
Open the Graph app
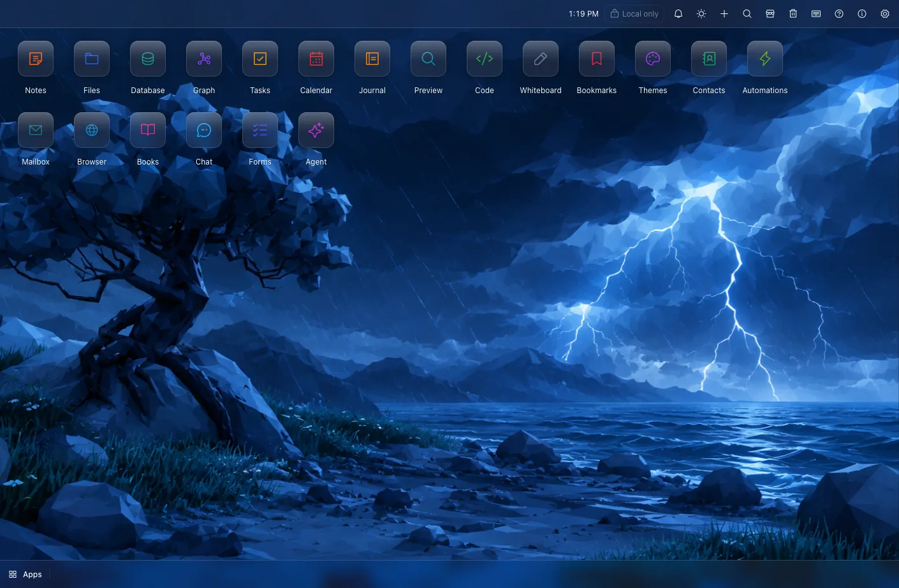point(204,59)
